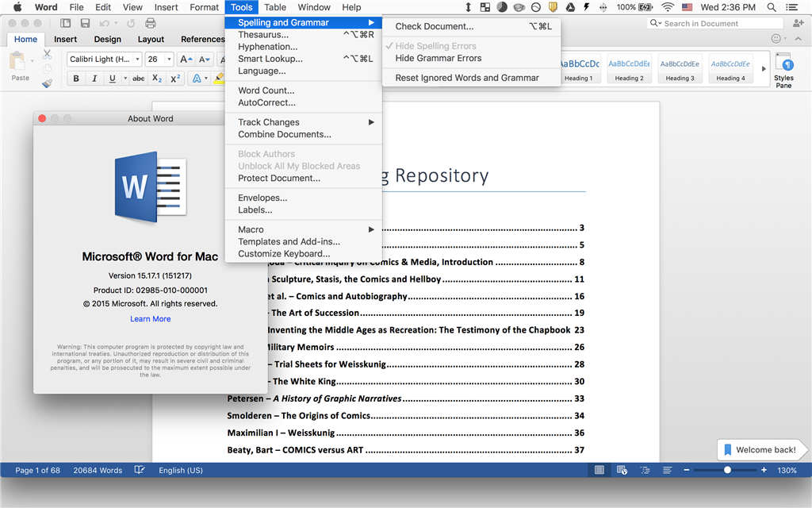
Task: Click the Learn More link
Action: [x=150, y=319]
